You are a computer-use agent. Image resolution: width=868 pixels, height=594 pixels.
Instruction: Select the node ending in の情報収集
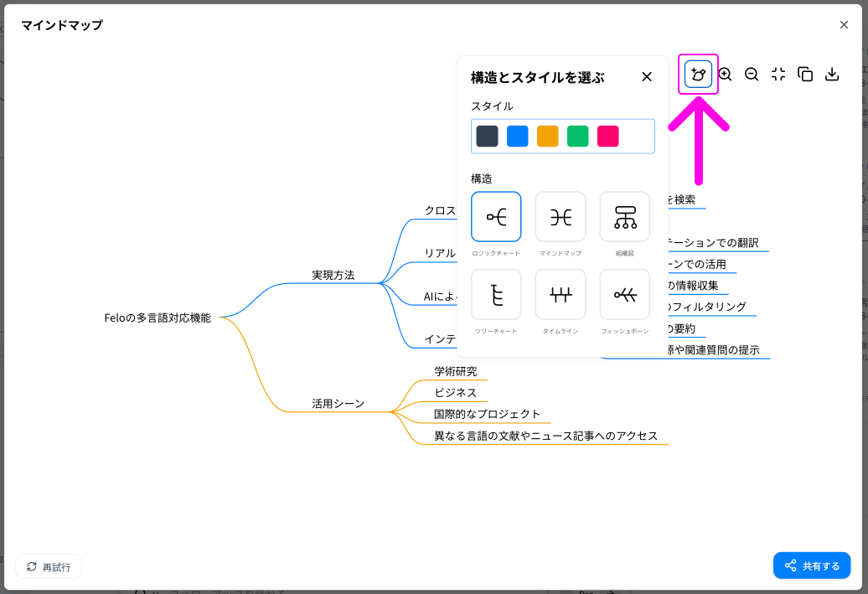click(694, 286)
